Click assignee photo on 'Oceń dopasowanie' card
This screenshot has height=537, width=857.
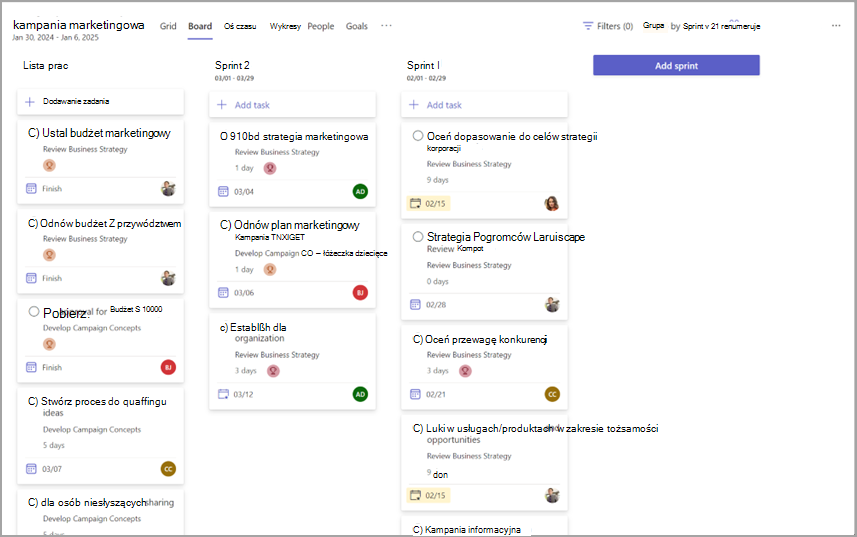552,204
